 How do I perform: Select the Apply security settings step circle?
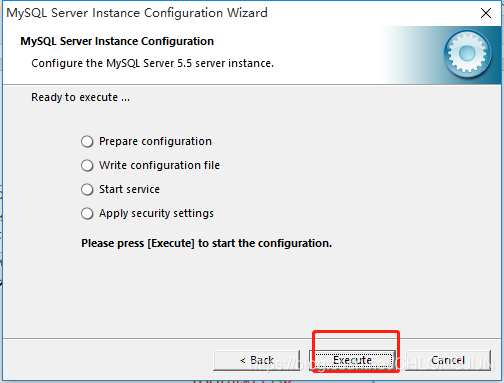click(x=87, y=213)
